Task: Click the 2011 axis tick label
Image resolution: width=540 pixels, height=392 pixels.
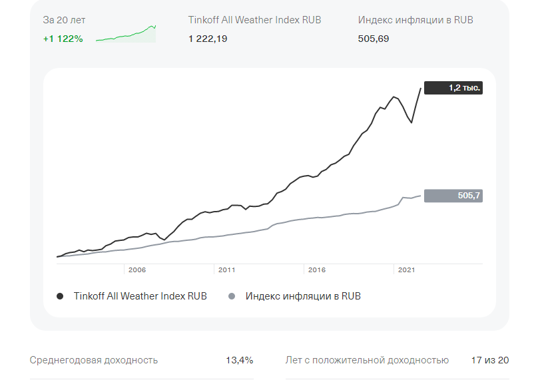Action: pyautogui.click(x=227, y=270)
